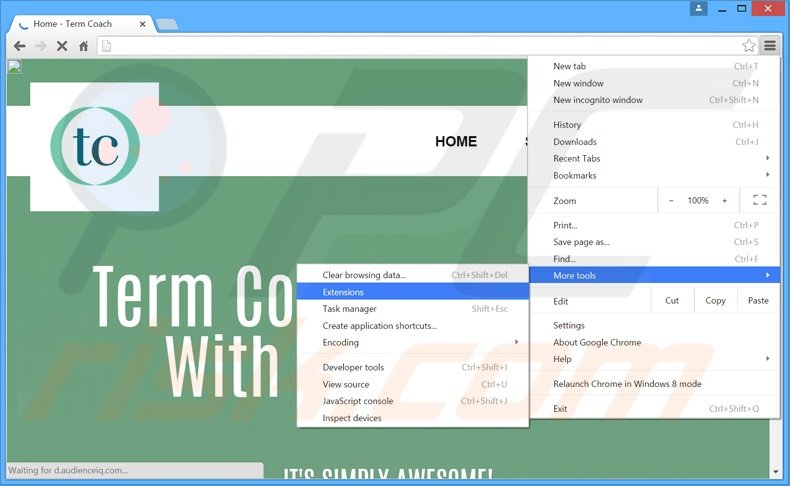Image resolution: width=790 pixels, height=486 pixels.
Task: Bookmark this page with the star
Action: pos(749,46)
